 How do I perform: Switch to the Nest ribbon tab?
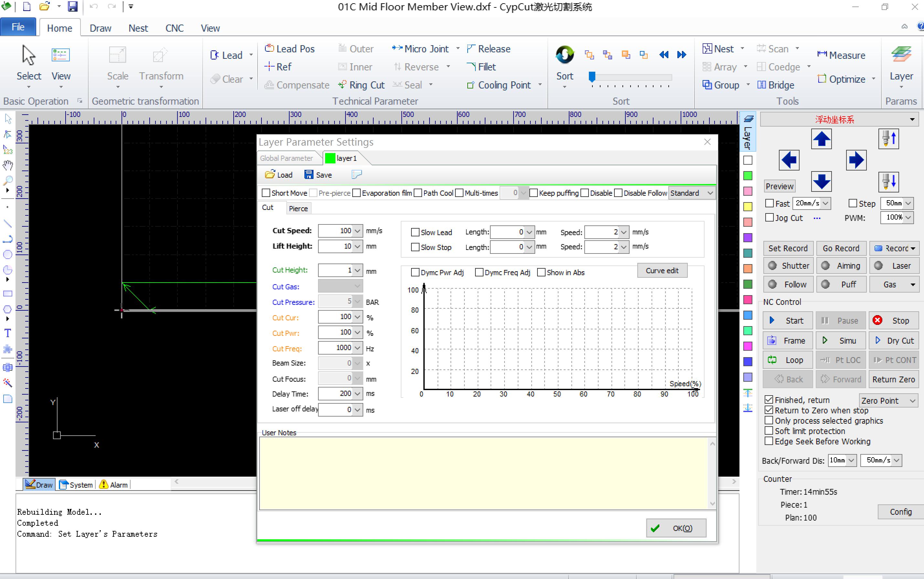pos(138,28)
